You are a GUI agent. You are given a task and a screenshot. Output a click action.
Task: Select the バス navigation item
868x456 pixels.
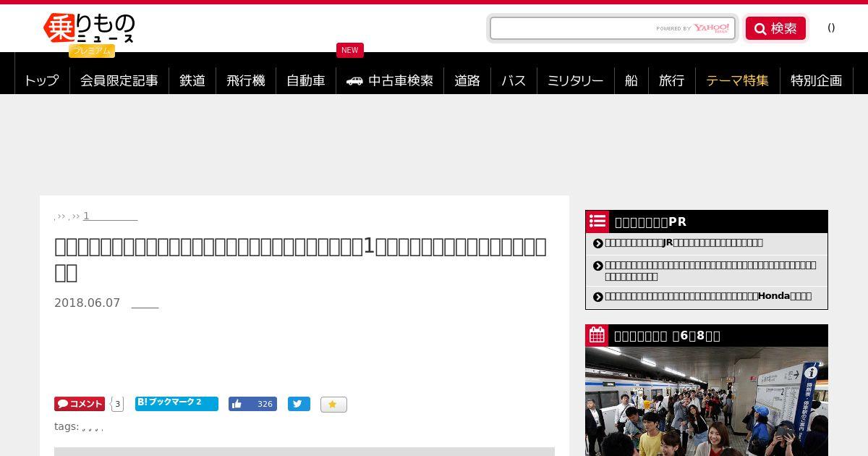[514, 80]
